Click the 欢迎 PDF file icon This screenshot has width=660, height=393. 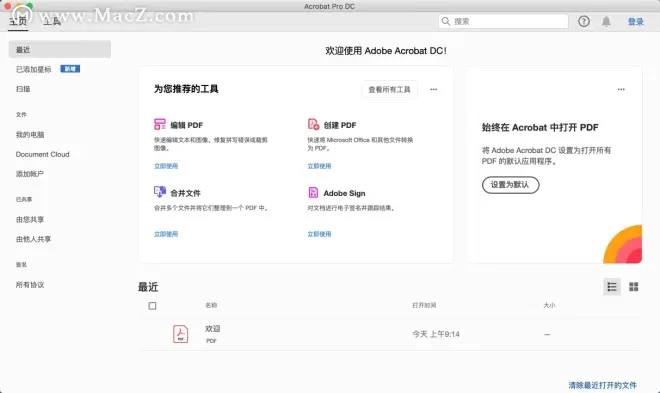tap(181, 334)
